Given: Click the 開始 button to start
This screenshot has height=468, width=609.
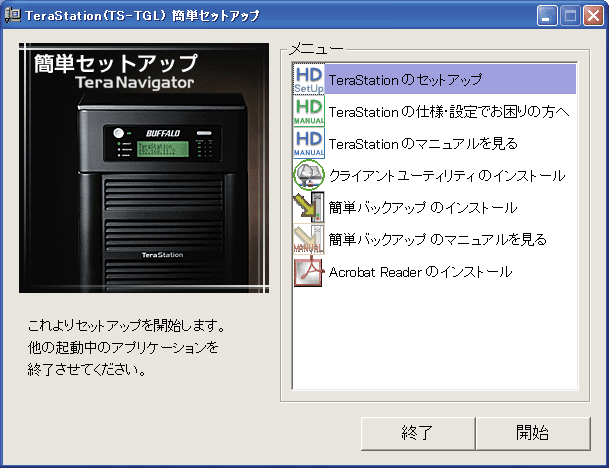Looking at the screenshot, I should [x=533, y=433].
